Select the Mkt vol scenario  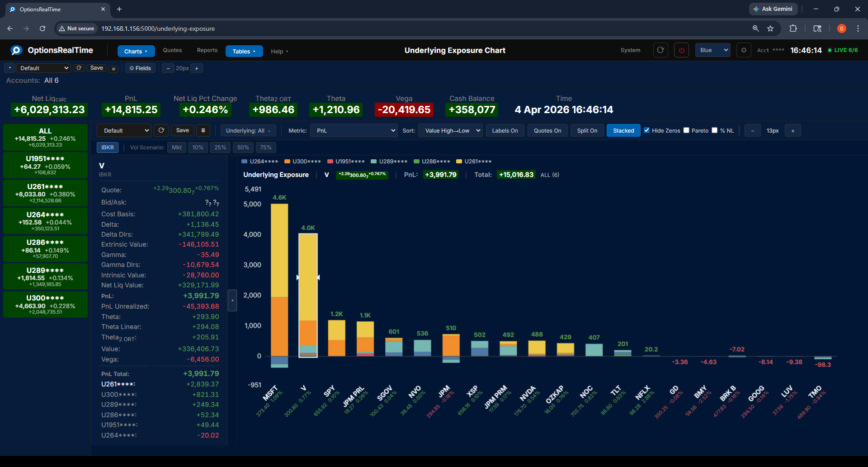177,148
